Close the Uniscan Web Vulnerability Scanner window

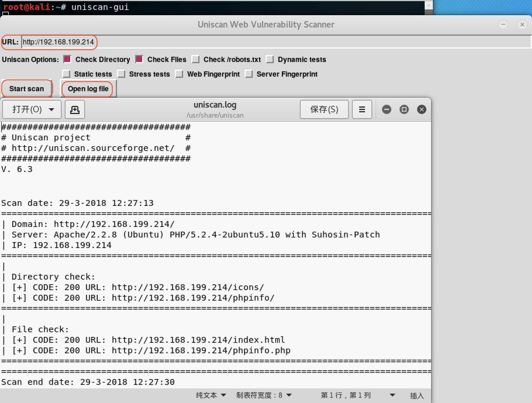522,24
